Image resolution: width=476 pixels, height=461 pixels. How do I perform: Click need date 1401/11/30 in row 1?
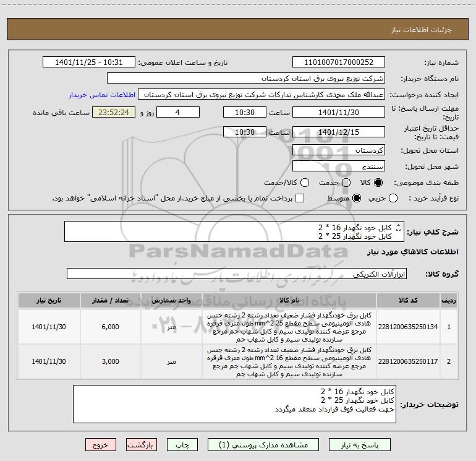point(49,327)
